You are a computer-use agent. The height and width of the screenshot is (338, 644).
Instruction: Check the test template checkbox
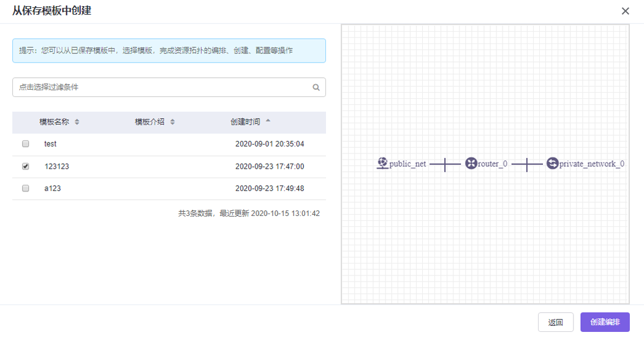(x=26, y=144)
